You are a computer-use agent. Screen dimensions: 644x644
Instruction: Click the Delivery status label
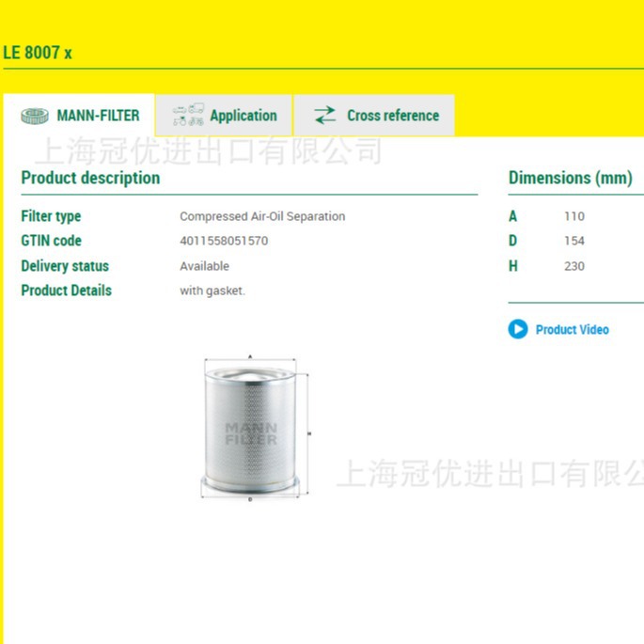coord(65,266)
